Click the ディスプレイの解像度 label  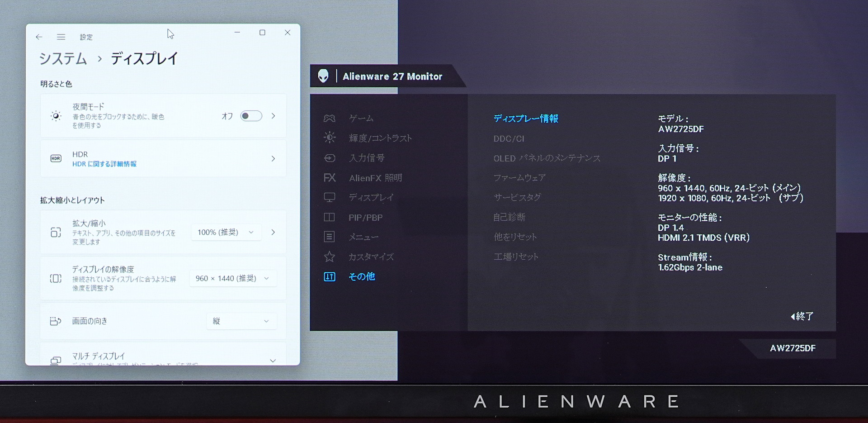tap(103, 269)
